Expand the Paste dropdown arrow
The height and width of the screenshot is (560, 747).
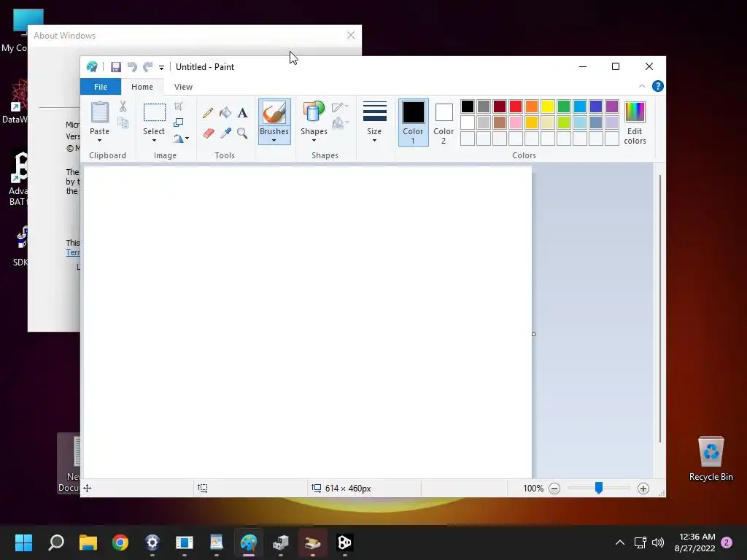[x=99, y=141]
